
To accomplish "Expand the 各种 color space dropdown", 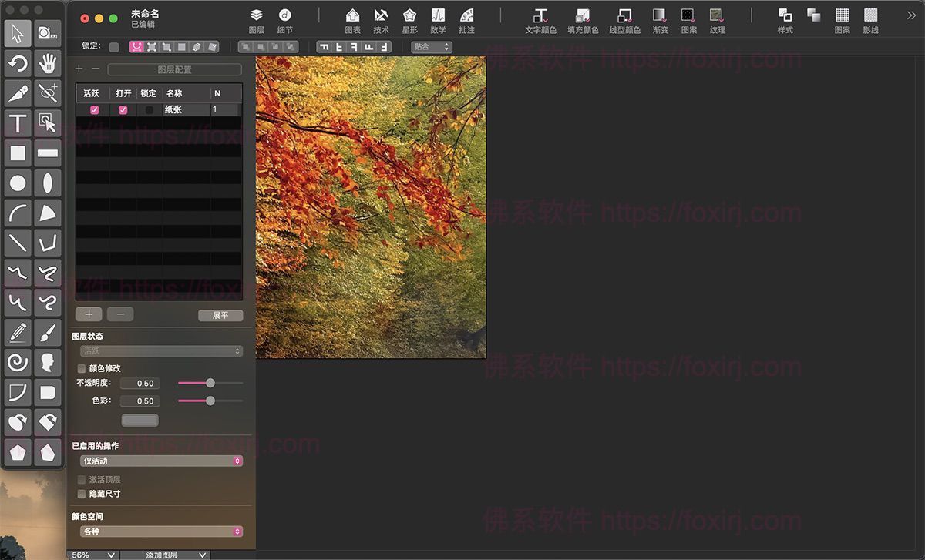I will (161, 531).
